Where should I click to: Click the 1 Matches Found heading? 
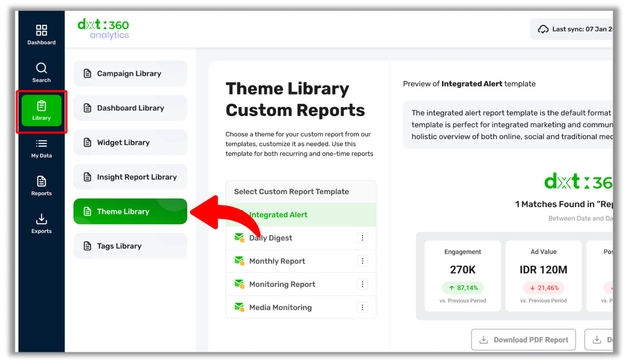(x=564, y=204)
